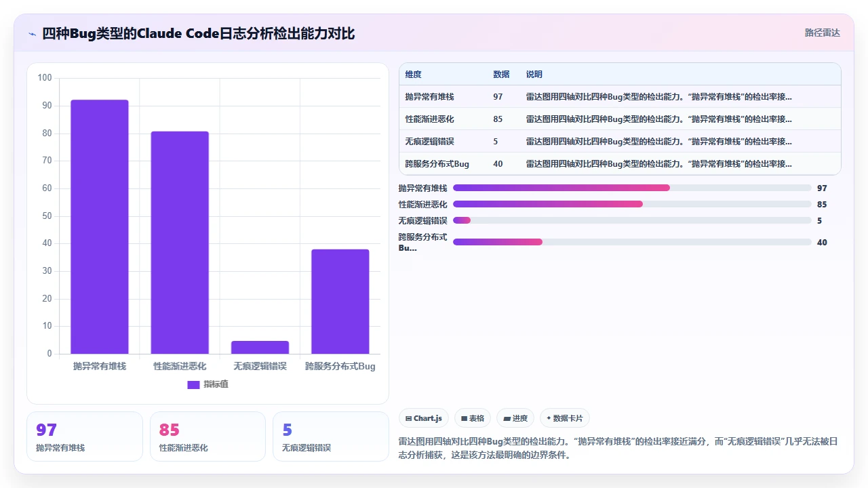
Task: Click x-axis label 跨服务分布式Bug
Action: (340, 366)
